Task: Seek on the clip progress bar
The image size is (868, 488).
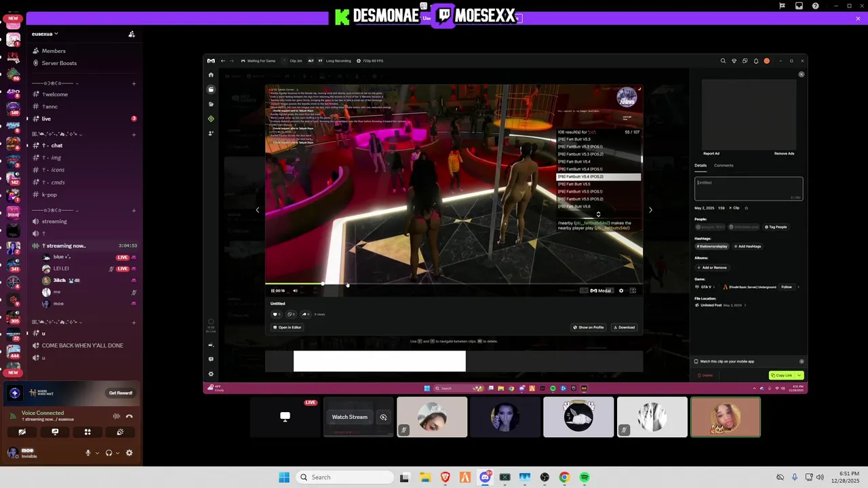Action: point(454,284)
